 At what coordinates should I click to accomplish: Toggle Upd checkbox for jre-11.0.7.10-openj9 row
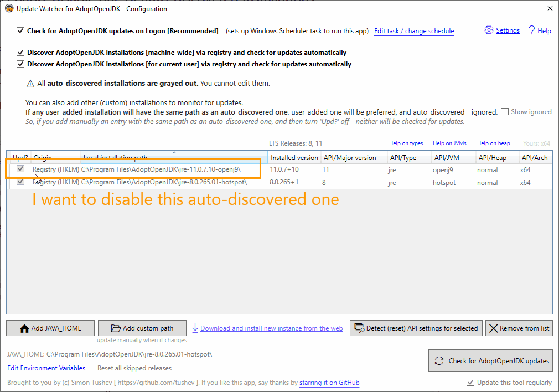click(x=20, y=169)
